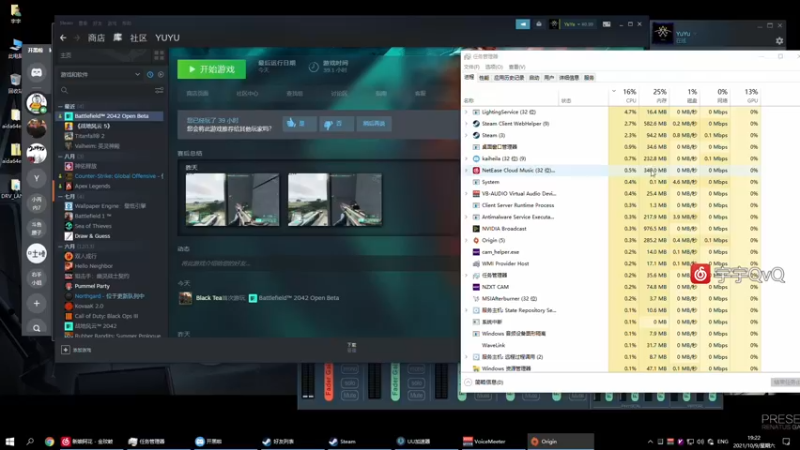Toggle the ready-to-play filter icon
800x450 pixels.
pyautogui.click(x=161, y=74)
